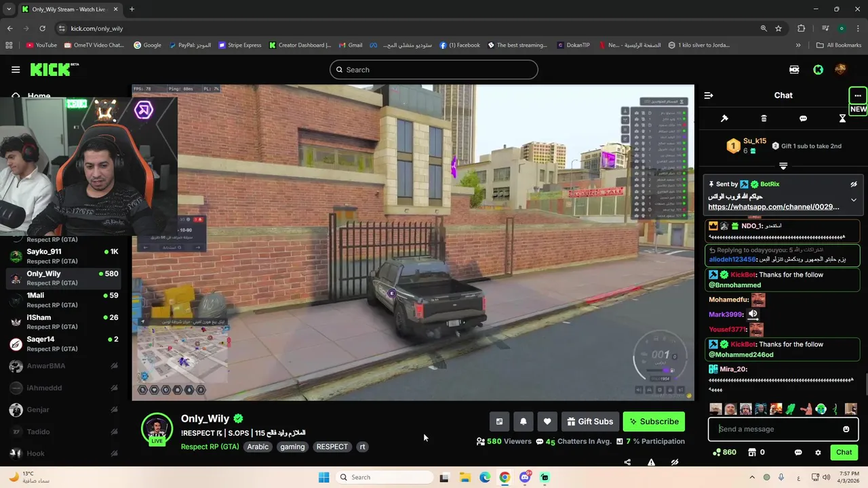Open the Creator Dashboard bookmark

pos(300,45)
